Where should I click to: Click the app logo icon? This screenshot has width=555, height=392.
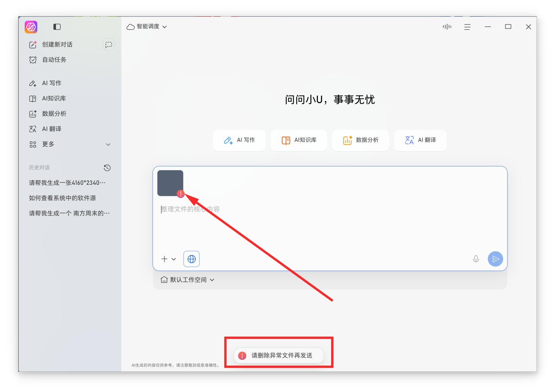click(31, 27)
